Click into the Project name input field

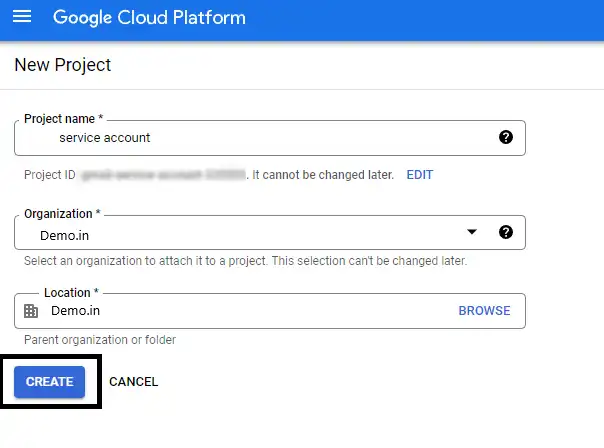pos(270,138)
